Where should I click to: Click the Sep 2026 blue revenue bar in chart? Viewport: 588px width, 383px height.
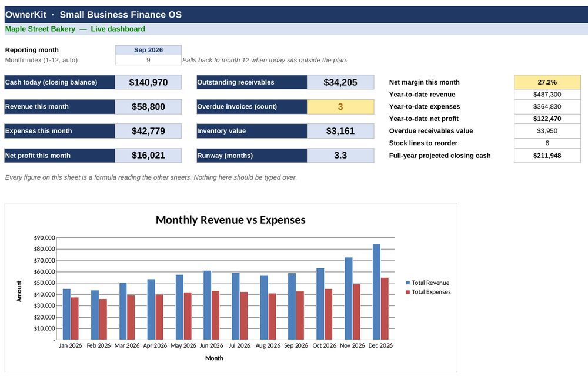click(x=292, y=306)
